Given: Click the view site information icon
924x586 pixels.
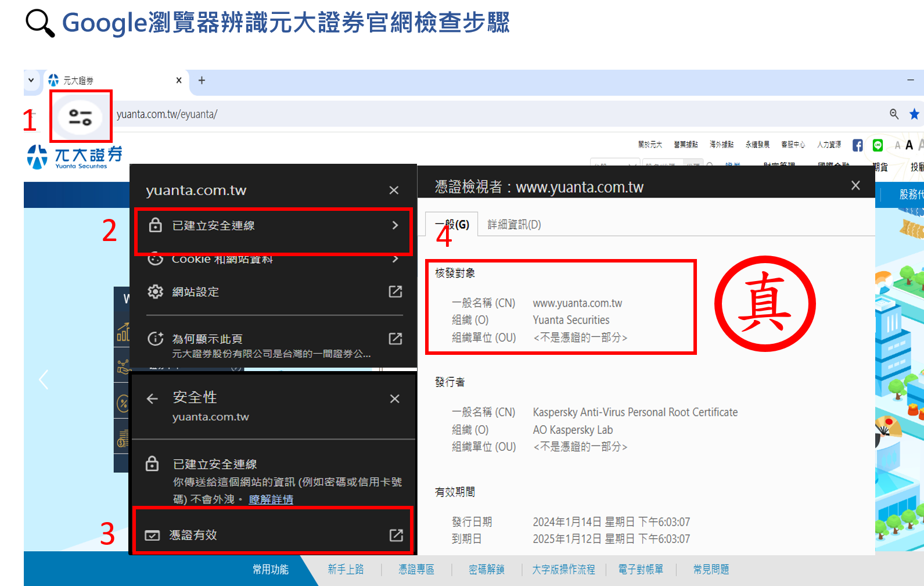Looking at the screenshot, I should click(x=81, y=117).
